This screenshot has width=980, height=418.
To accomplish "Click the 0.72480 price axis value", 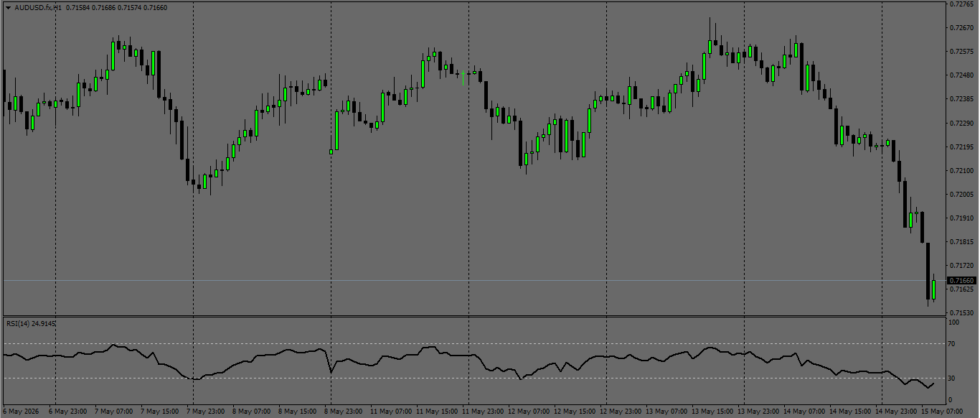I will 961,75.
